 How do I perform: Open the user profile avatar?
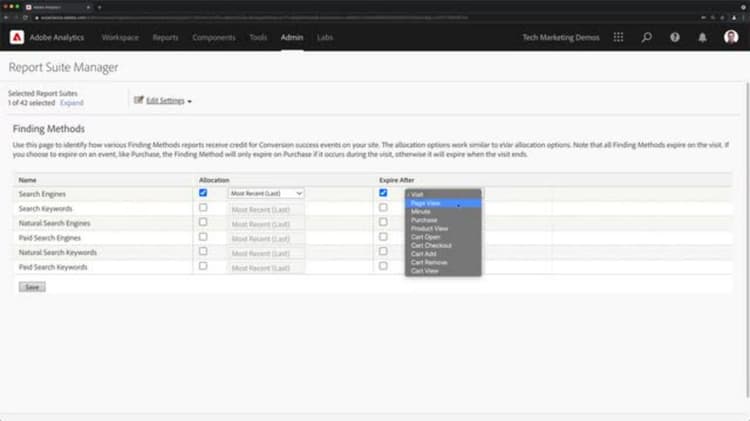pos(731,37)
